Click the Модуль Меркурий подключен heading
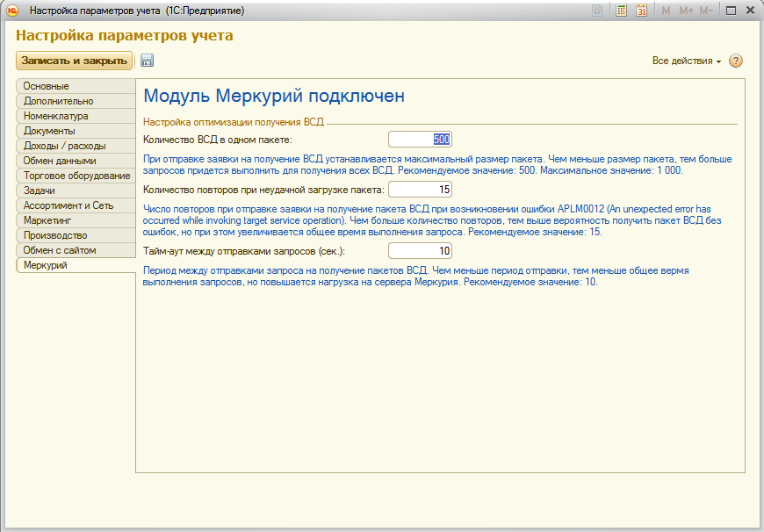764x532 pixels. tap(274, 96)
